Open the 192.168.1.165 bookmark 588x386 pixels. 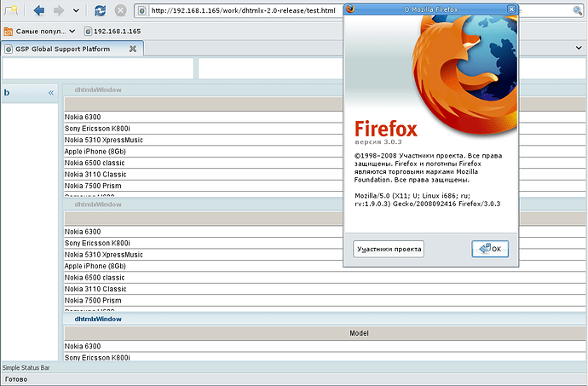[112, 32]
